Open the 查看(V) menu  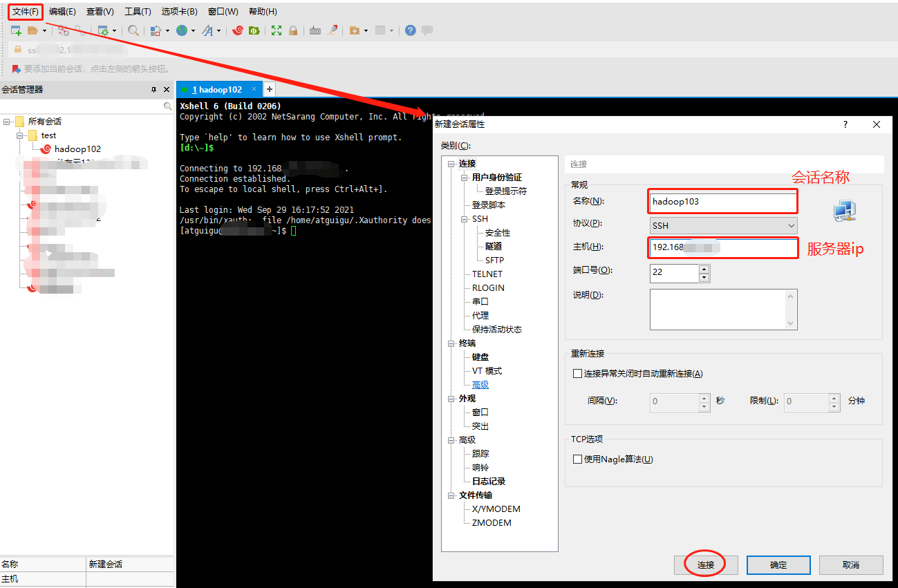[100, 12]
